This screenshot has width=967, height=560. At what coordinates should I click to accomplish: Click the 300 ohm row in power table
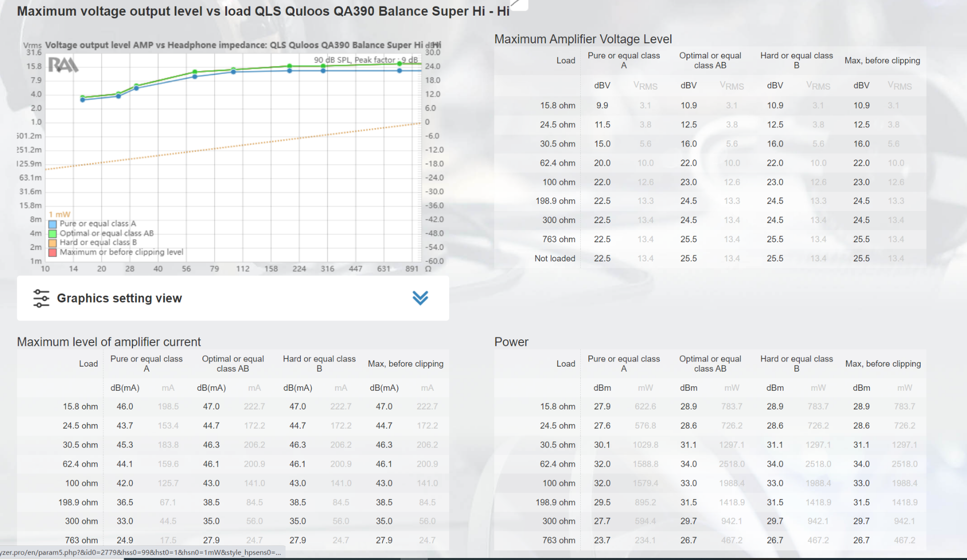(x=710, y=521)
